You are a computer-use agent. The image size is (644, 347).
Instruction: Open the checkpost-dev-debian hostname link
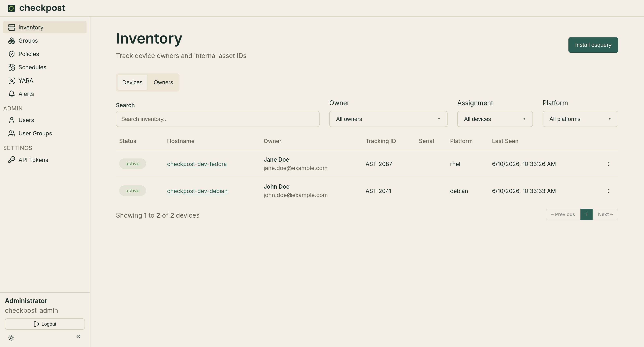click(x=197, y=191)
